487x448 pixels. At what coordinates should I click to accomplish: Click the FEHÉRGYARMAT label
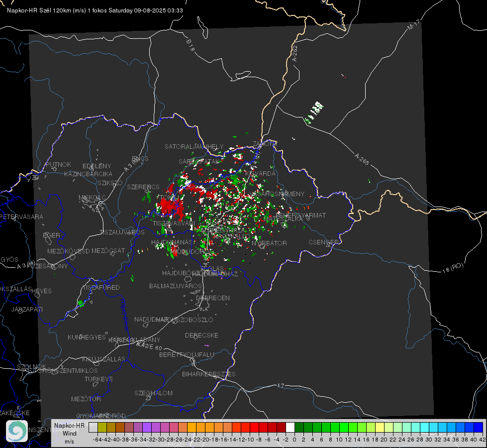[300, 215]
